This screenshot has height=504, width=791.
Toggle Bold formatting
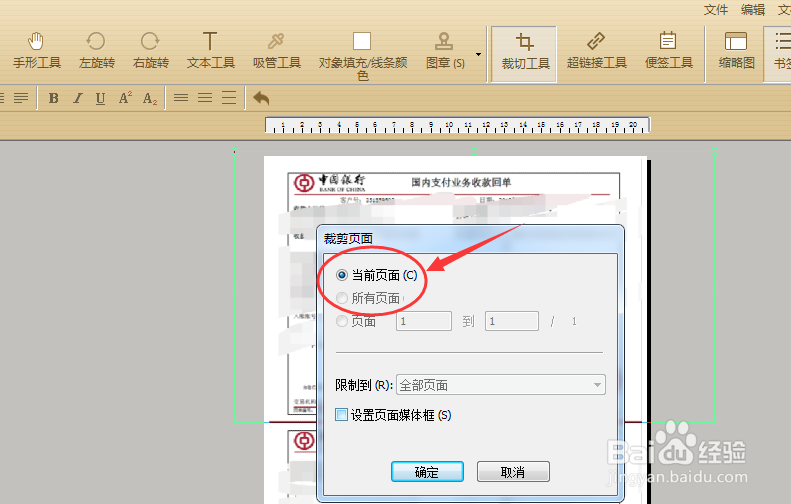[x=53, y=98]
